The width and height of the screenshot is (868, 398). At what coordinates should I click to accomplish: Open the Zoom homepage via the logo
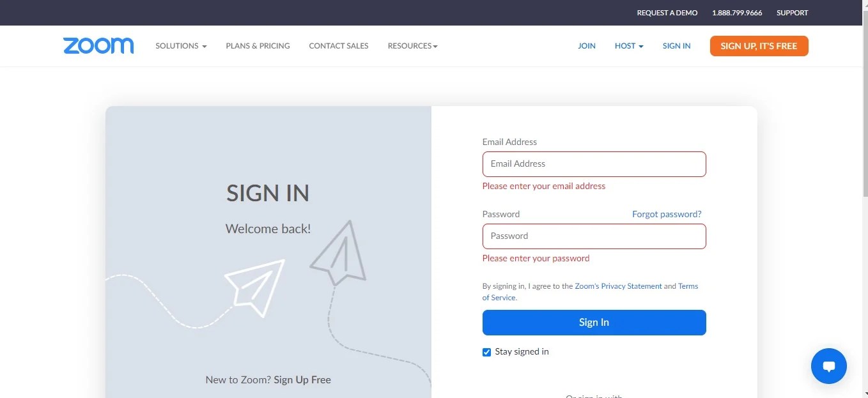click(x=98, y=45)
